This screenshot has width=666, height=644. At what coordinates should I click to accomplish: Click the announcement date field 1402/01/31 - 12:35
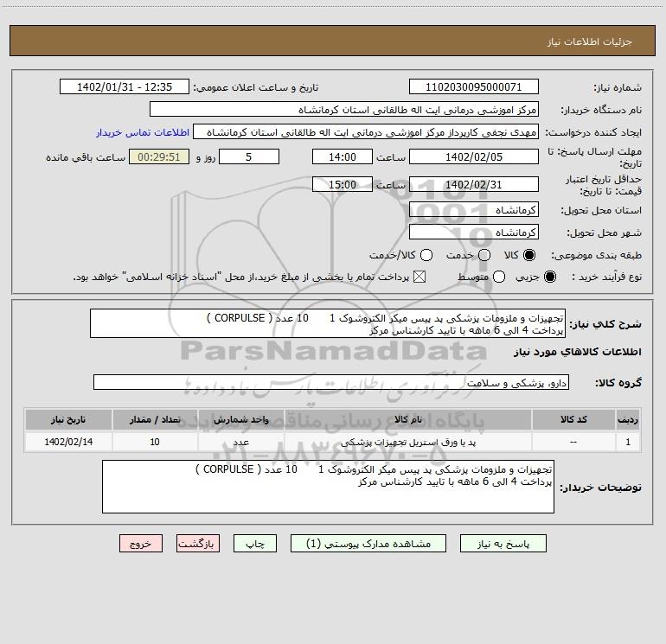click(125, 86)
